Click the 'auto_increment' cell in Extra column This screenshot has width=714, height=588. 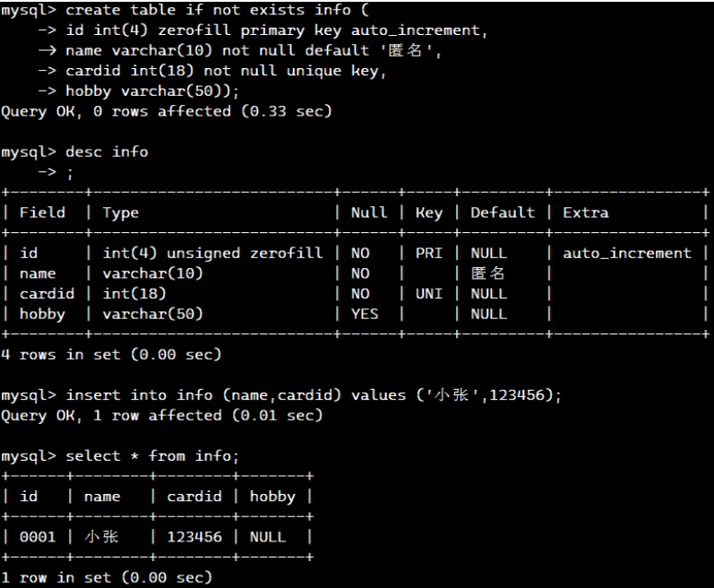627,254
